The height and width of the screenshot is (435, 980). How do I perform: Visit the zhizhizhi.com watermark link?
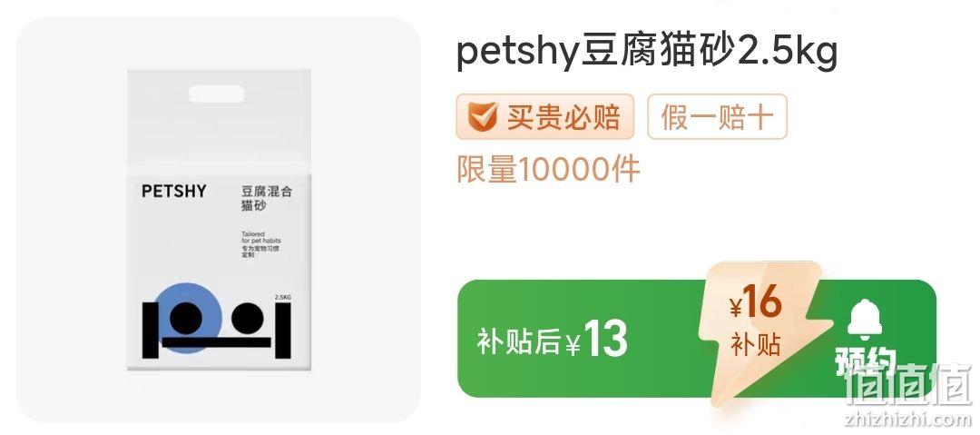coord(908,418)
